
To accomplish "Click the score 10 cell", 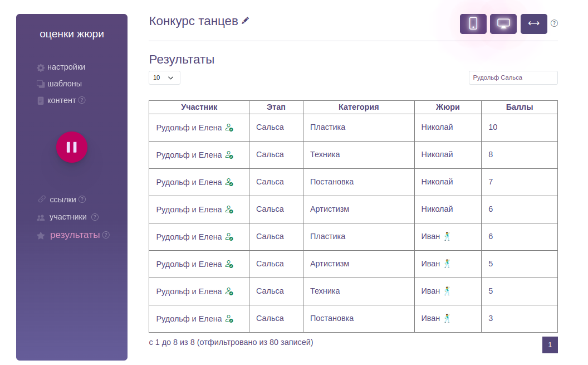I will coord(520,128).
